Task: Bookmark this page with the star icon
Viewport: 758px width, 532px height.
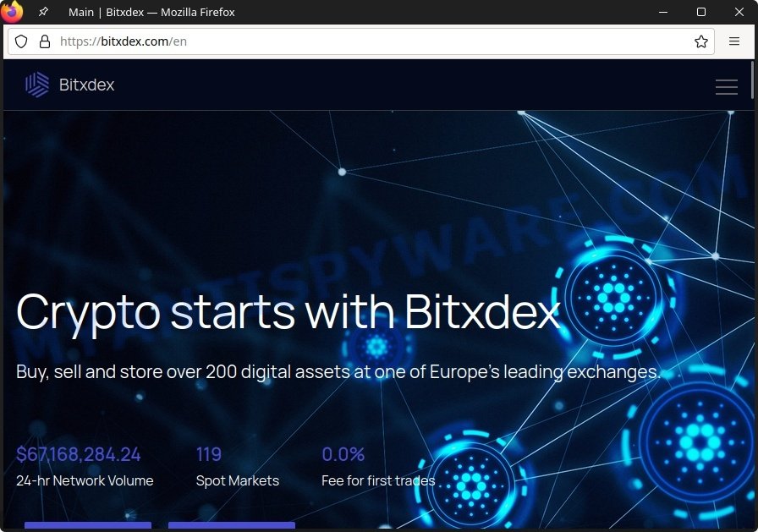Action: [x=701, y=41]
